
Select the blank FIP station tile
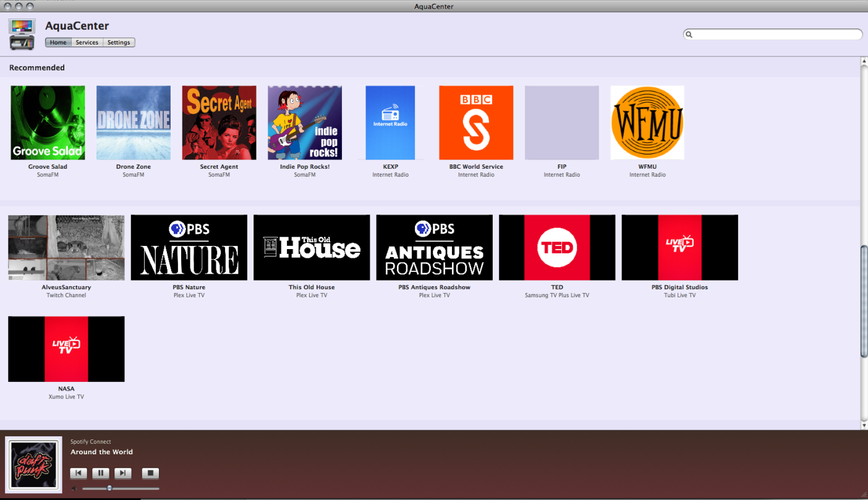click(x=562, y=123)
